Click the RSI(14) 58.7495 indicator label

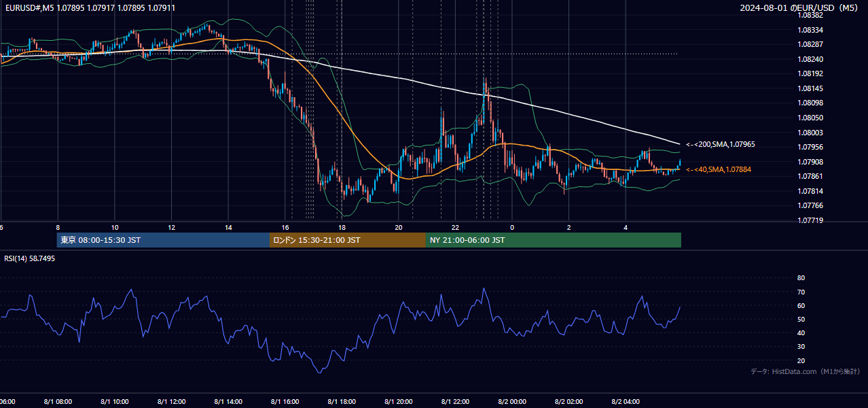[30, 258]
